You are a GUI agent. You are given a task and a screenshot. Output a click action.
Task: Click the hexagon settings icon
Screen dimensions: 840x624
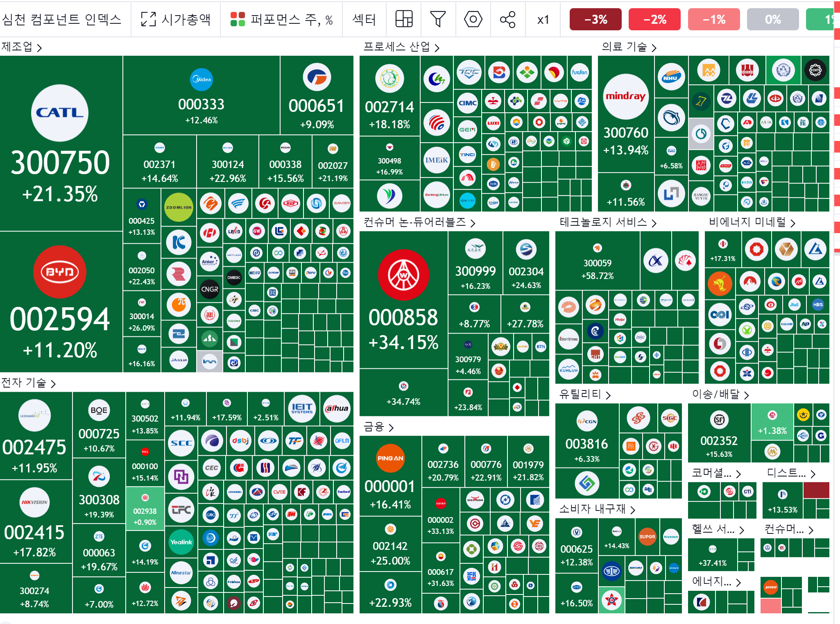(x=473, y=19)
